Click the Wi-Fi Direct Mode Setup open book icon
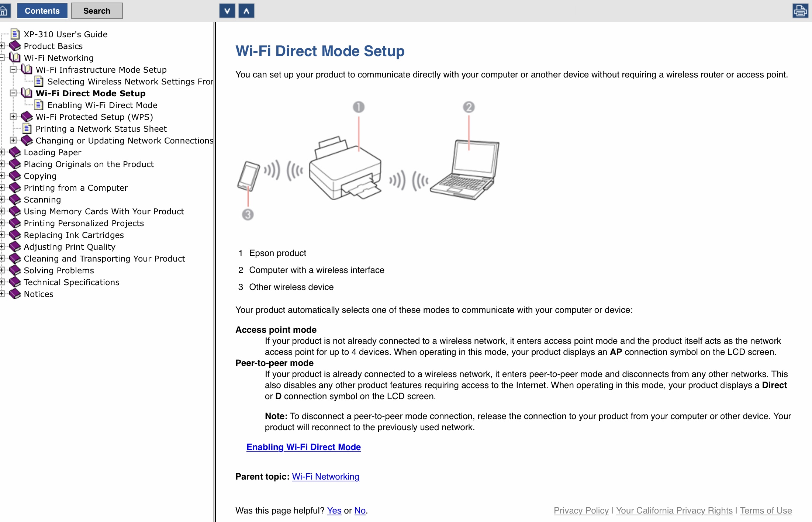Image resolution: width=812 pixels, height=522 pixels. 27,93
